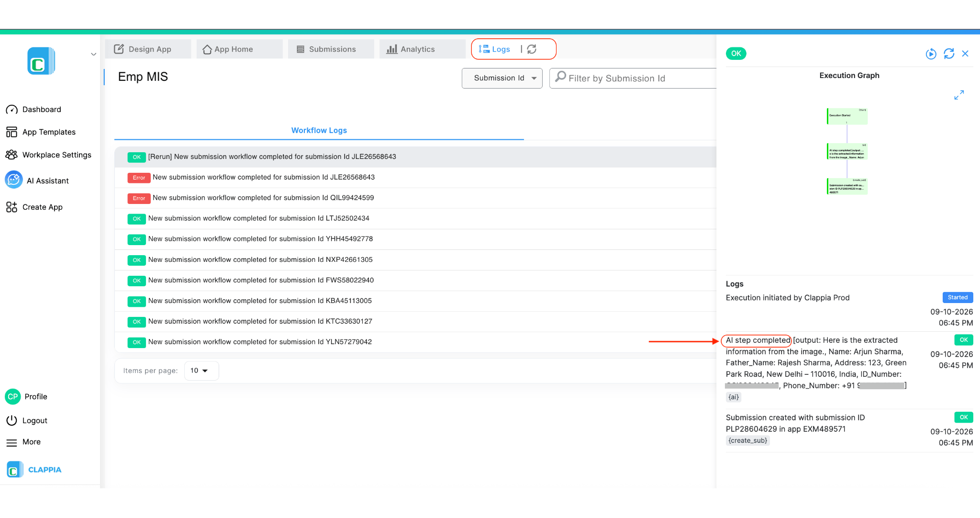Select the Logs tab
The image size is (980, 518).
click(495, 49)
